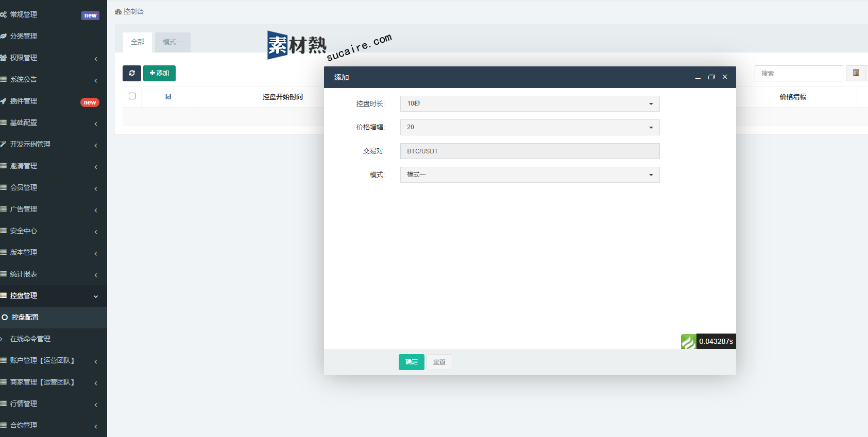The width and height of the screenshot is (868, 437).
Task: Click the 确定 confirm button
Action: coord(412,362)
